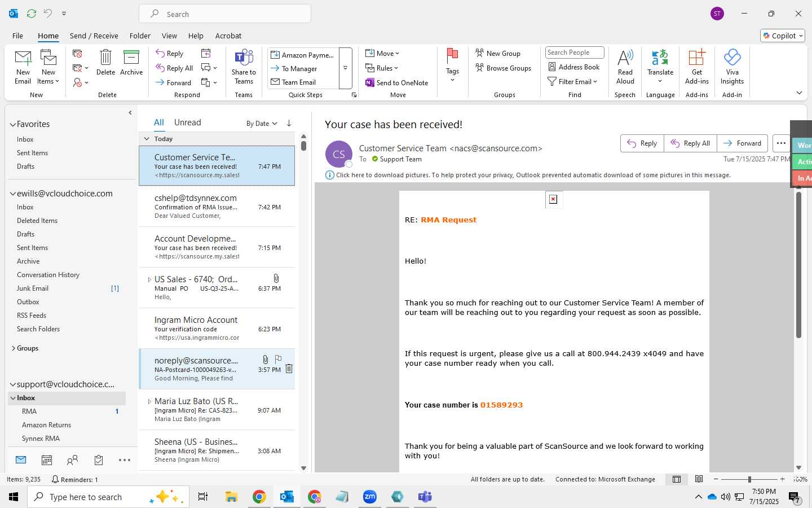Screen dimensions: 812x508
Task: Click the zoom in plus button
Action: click(782, 479)
